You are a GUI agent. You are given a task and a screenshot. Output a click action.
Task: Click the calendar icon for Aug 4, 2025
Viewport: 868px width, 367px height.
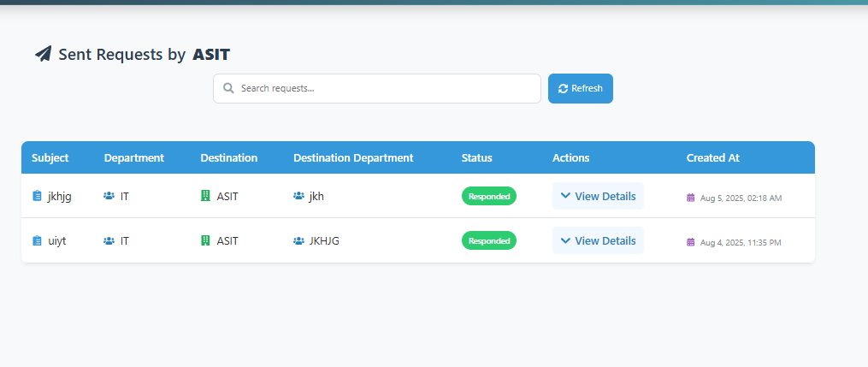click(x=690, y=242)
